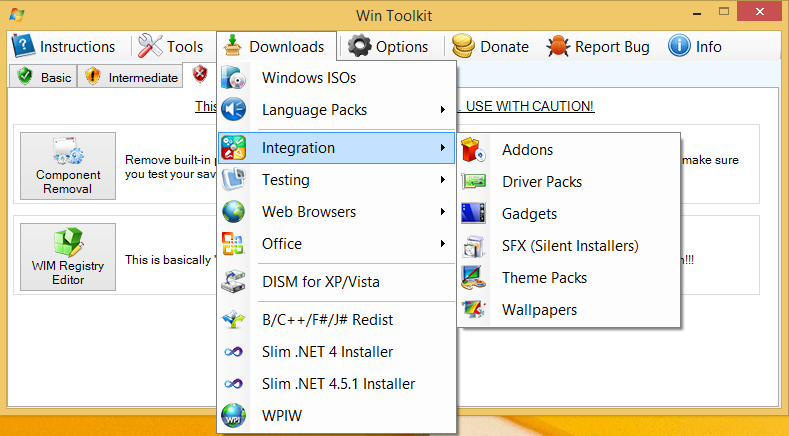This screenshot has width=789, height=436.
Task: Select the Addons entry
Action: click(569, 150)
